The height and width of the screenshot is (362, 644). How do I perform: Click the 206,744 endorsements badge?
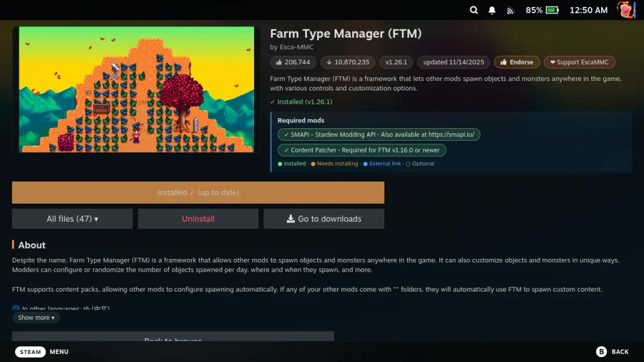pyautogui.click(x=293, y=62)
